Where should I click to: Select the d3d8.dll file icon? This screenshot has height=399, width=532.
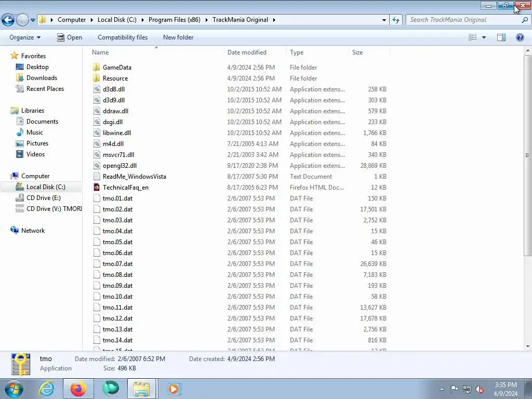coord(97,89)
